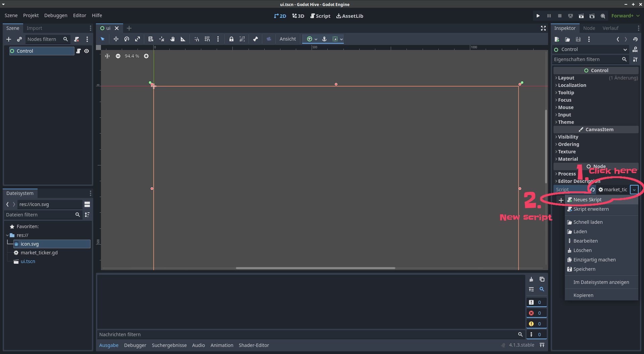644x354 pixels.
Task: Copy the output log selection
Action: click(x=542, y=279)
